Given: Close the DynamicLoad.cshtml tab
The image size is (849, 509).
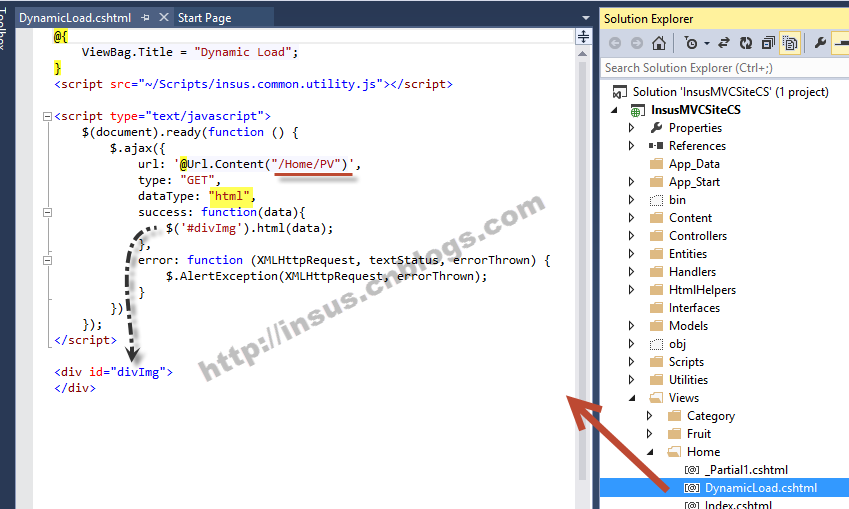Looking at the screenshot, I should coord(164,17).
